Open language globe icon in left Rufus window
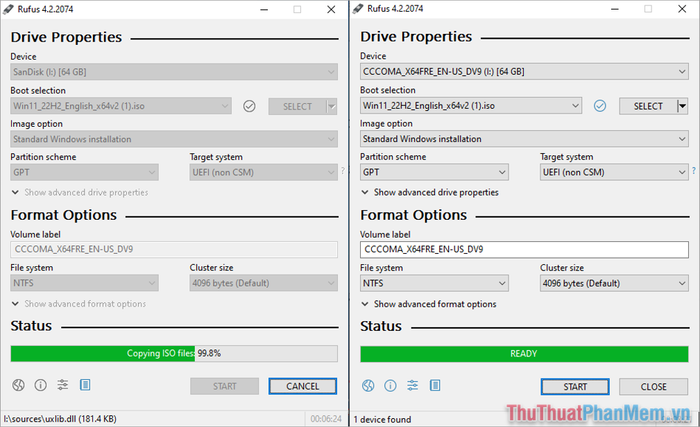This screenshot has width=700, height=427. click(x=18, y=385)
